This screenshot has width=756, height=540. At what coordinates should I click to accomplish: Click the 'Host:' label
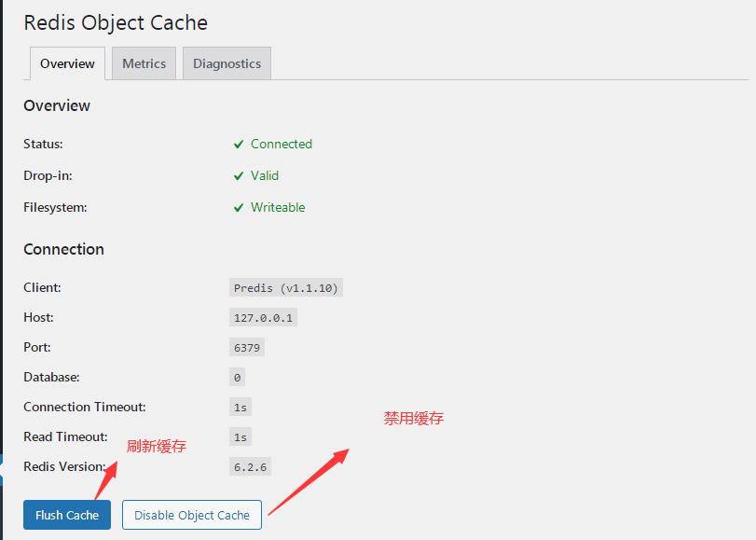38,317
